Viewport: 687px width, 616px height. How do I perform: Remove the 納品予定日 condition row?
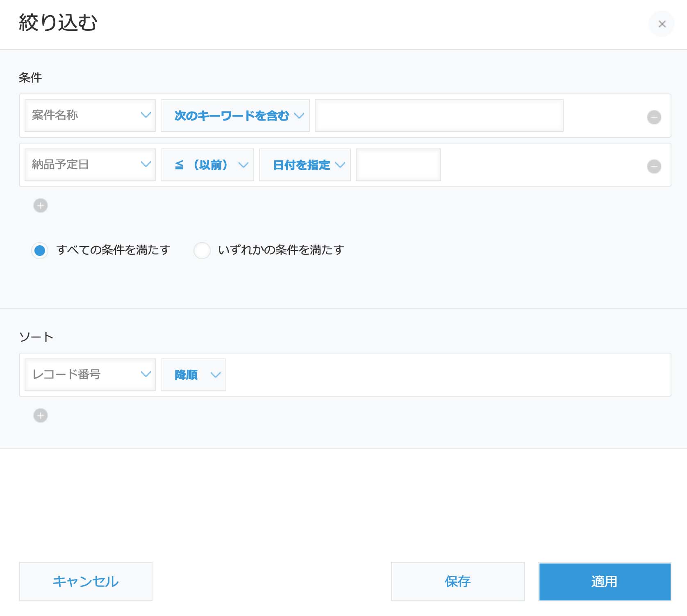(x=654, y=166)
